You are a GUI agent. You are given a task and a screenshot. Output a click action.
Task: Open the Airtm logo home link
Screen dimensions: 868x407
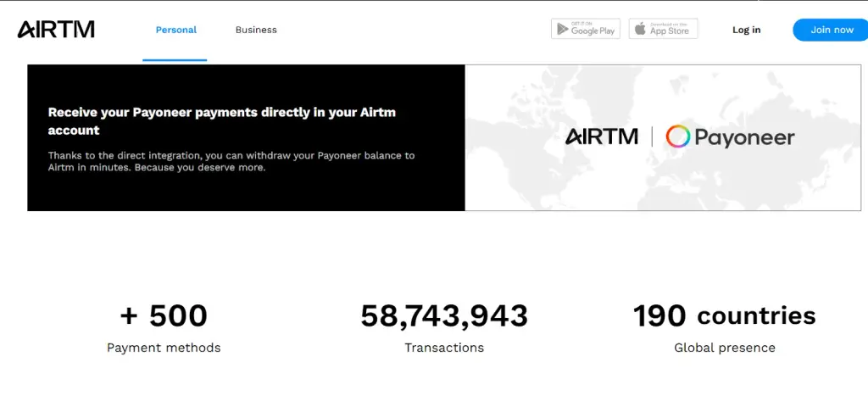pyautogui.click(x=56, y=30)
